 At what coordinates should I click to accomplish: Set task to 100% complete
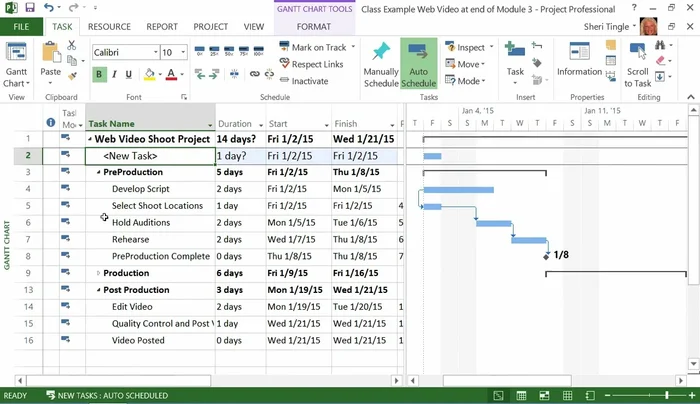tap(258, 50)
